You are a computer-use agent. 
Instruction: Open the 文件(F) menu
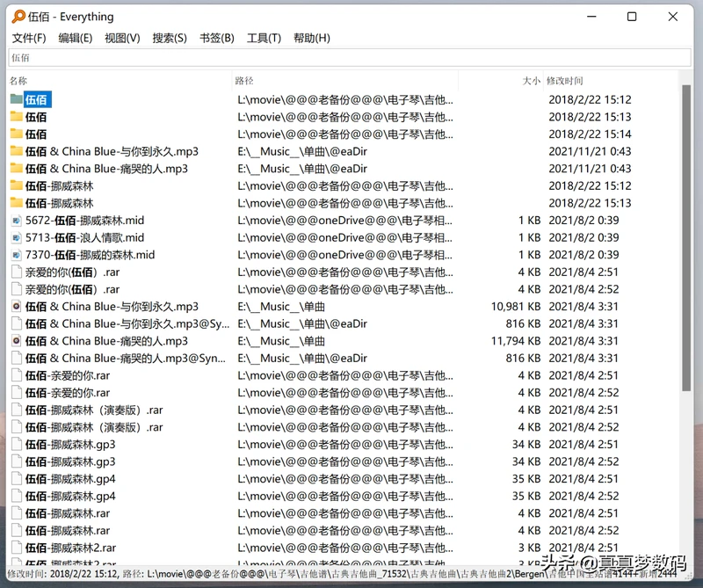coord(28,38)
